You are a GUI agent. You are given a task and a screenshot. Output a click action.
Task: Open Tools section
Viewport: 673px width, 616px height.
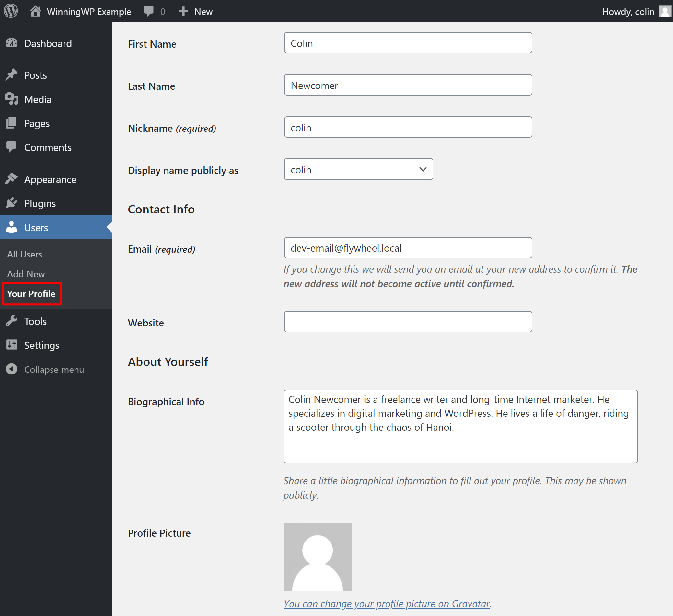click(35, 321)
